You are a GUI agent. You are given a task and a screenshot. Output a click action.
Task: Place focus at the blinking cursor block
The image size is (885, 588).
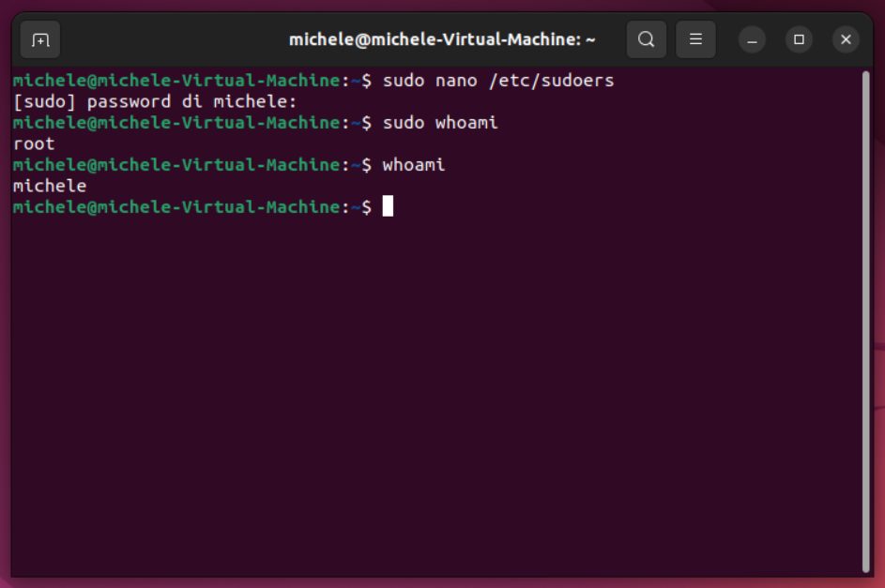388,206
